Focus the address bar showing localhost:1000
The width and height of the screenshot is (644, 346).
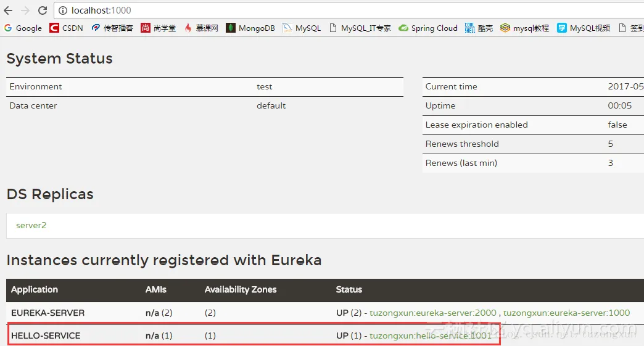pyautogui.click(x=349, y=10)
